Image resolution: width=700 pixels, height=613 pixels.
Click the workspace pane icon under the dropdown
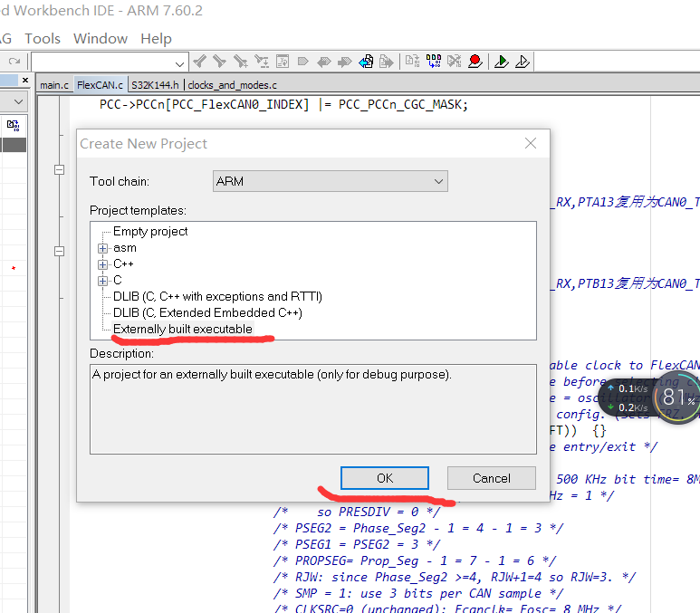click(x=13, y=126)
